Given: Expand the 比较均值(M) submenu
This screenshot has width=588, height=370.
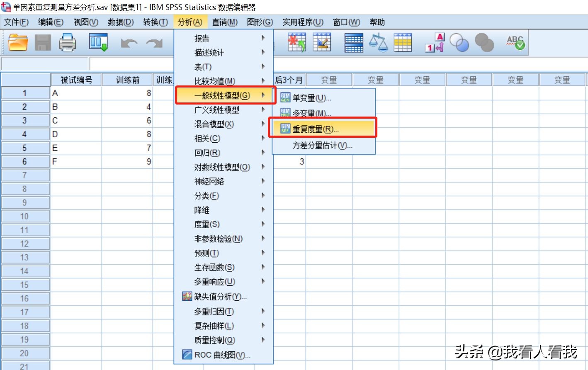Looking at the screenshot, I should (224, 81).
